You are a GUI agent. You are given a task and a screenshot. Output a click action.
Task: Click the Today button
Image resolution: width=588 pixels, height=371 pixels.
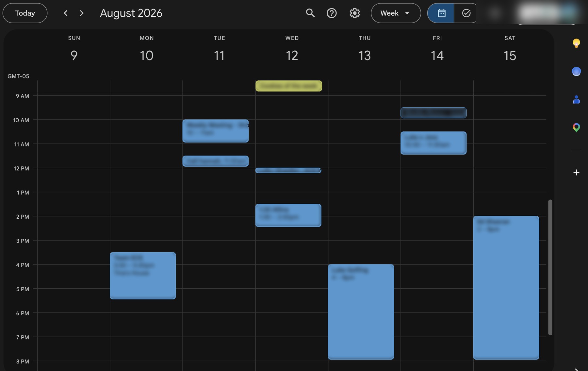tap(25, 13)
